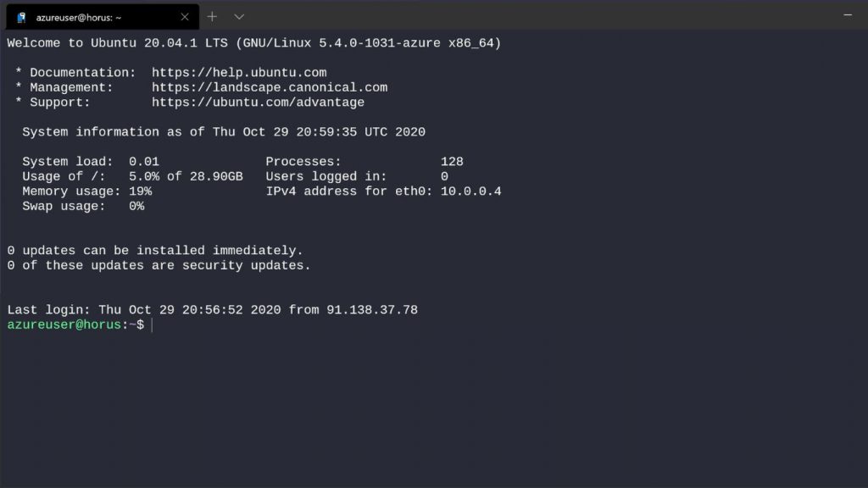Click the eth0 IPv4 address 10.0.0.4
Screen dimensions: 868x488
coord(470,191)
